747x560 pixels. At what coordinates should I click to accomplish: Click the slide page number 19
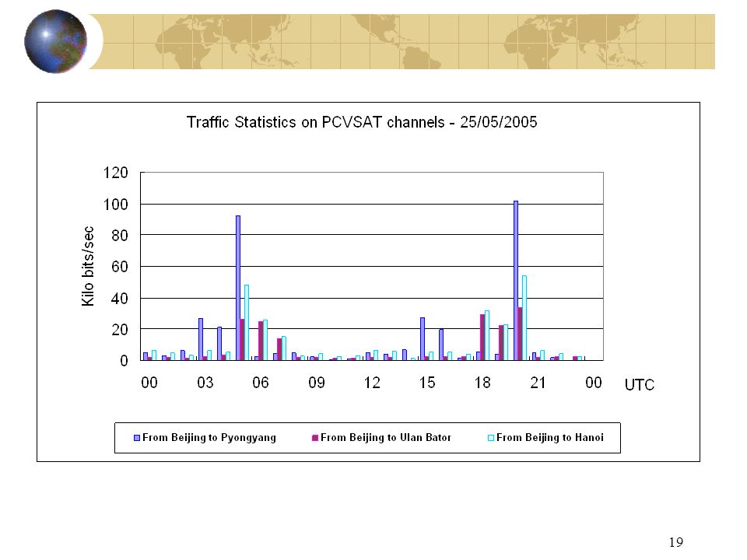coord(676,542)
